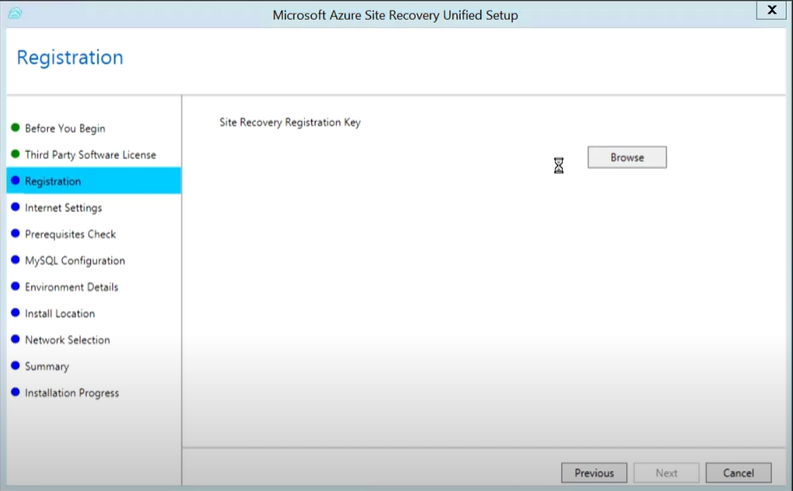Go back with the Previous button
This screenshot has height=491, width=793.
(594, 473)
